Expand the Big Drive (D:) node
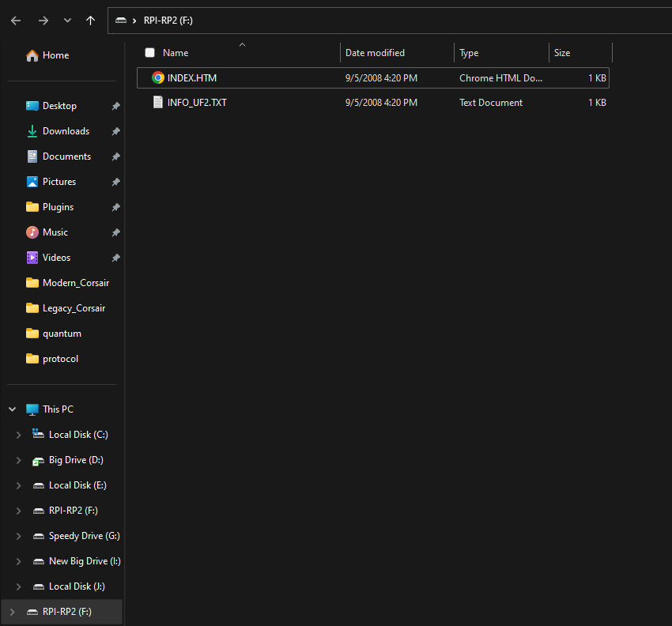 pos(19,460)
